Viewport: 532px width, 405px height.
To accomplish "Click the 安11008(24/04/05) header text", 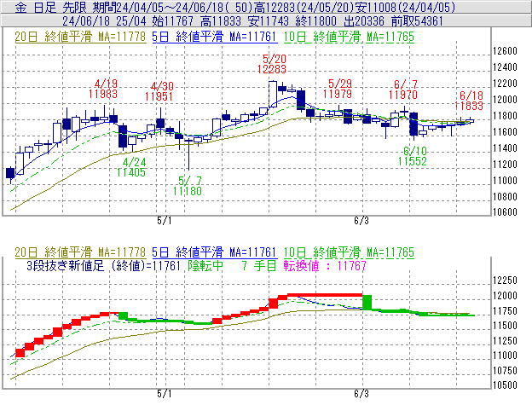I will [x=405, y=8].
